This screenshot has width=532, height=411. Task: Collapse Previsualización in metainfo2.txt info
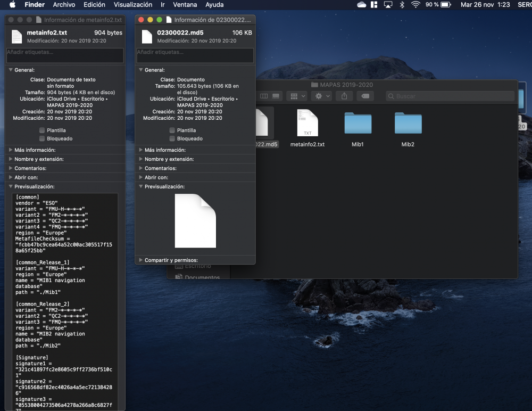[x=11, y=186]
